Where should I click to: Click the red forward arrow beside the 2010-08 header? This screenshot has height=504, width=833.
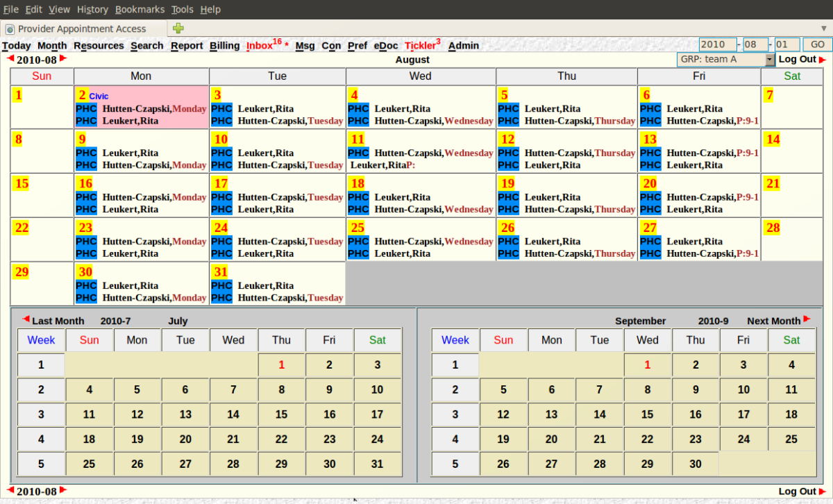(63, 60)
